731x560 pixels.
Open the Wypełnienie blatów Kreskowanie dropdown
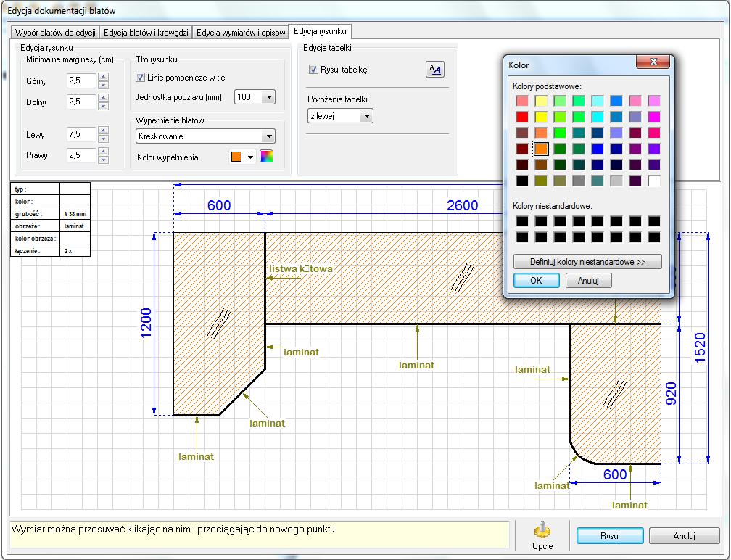pos(268,136)
